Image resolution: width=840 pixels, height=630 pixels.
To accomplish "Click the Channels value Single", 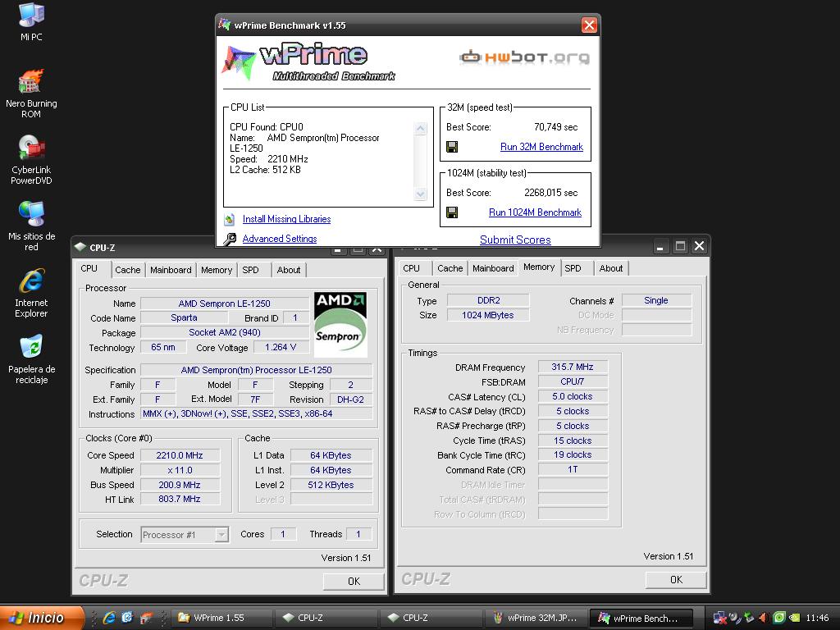I will (x=656, y=300).
